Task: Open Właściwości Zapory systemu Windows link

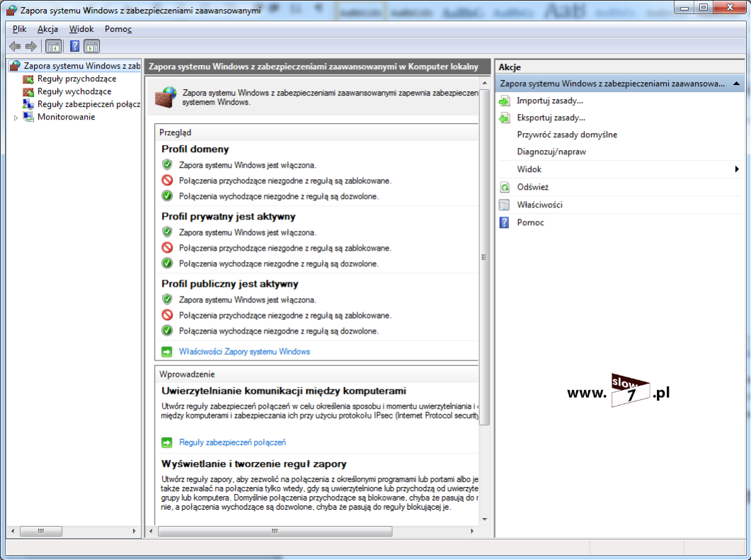Action: 244,352
